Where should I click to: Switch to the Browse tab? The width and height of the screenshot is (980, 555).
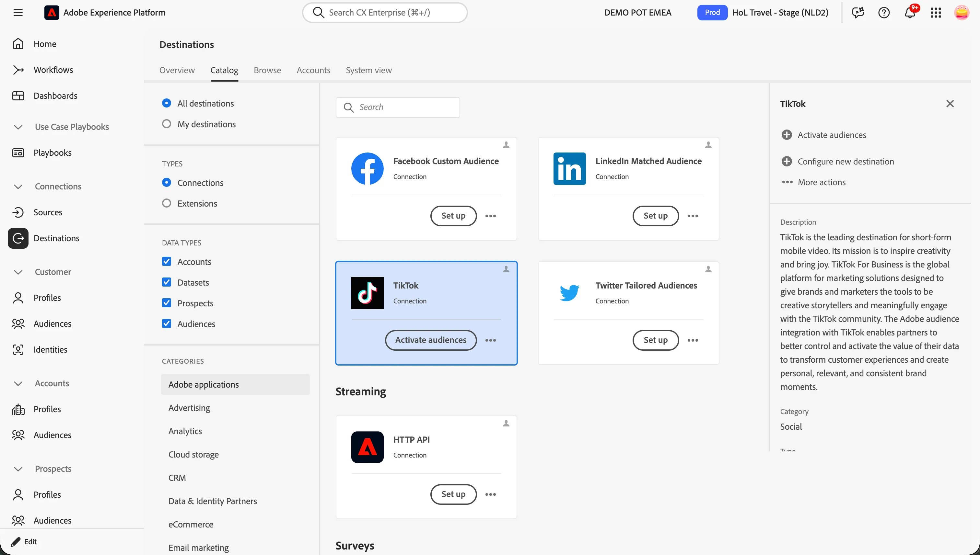coord(267,70)
